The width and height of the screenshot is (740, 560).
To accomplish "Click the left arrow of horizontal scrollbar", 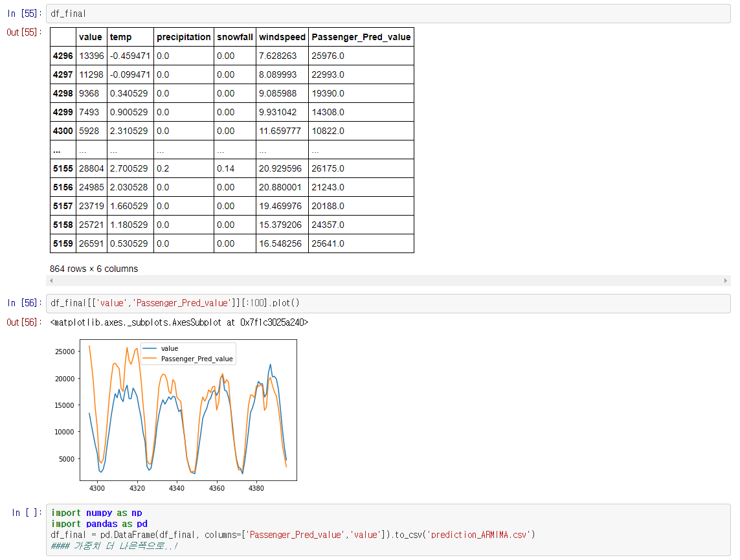I will tap(51, 281).
